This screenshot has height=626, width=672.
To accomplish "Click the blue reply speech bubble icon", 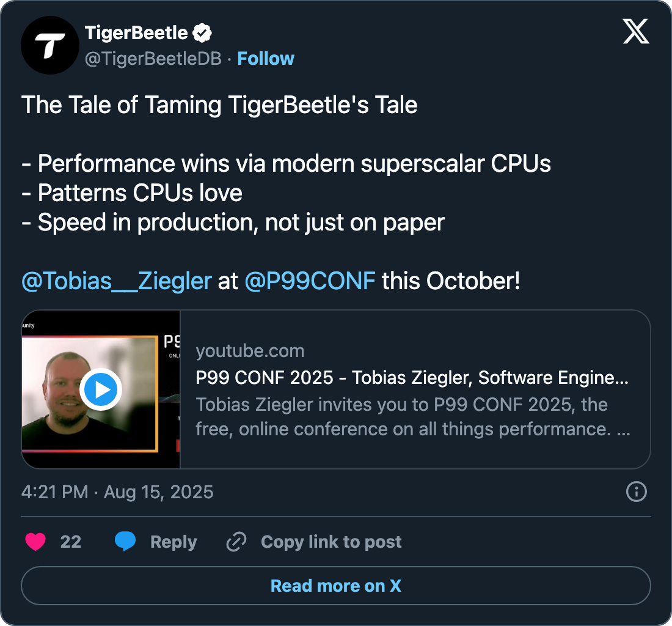I will 125,542.
